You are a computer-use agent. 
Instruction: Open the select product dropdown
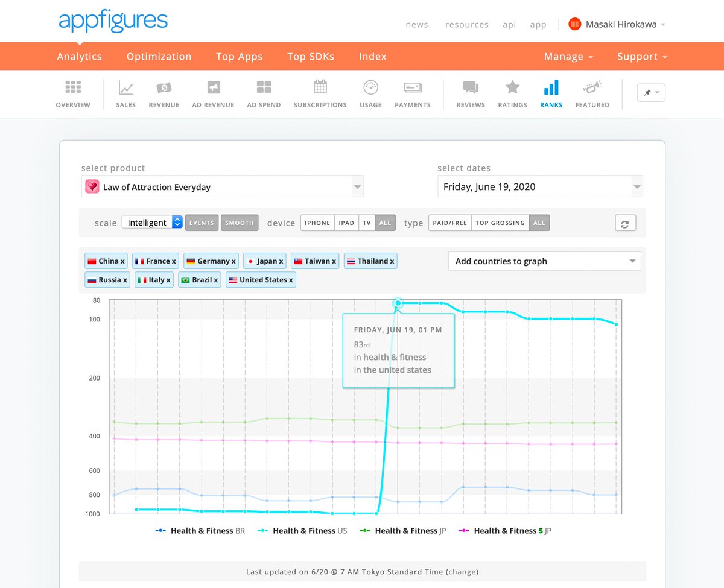click(223, 187)
